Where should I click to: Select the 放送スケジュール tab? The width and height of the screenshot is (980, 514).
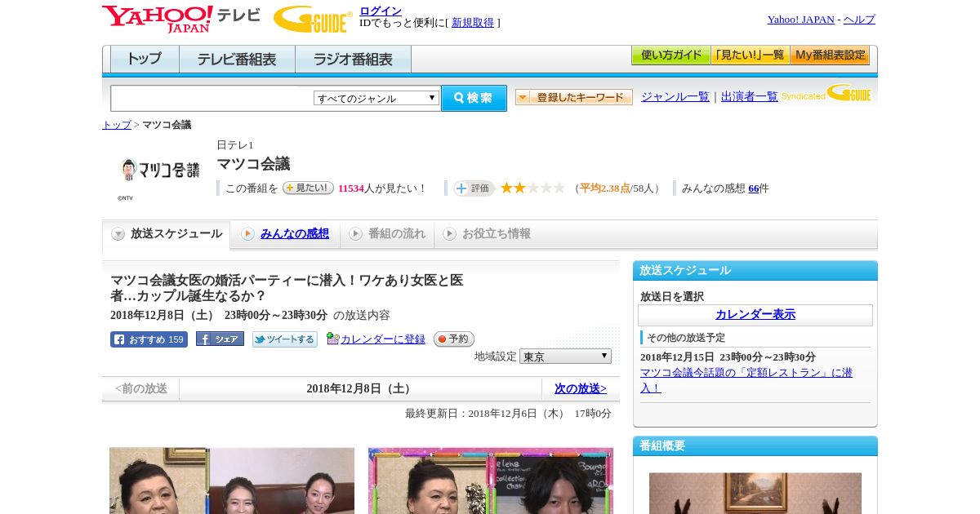coord(167,234)
